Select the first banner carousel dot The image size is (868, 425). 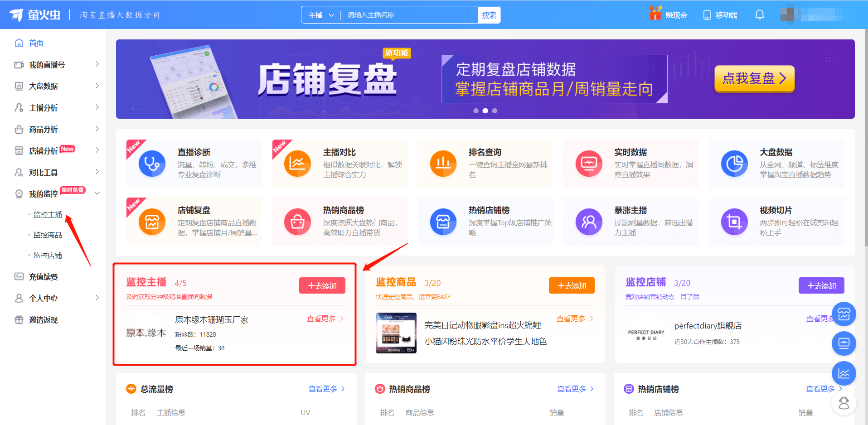coord(476,111)
